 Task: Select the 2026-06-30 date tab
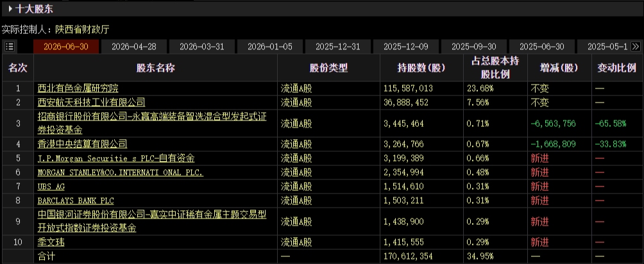coord(65,46)
